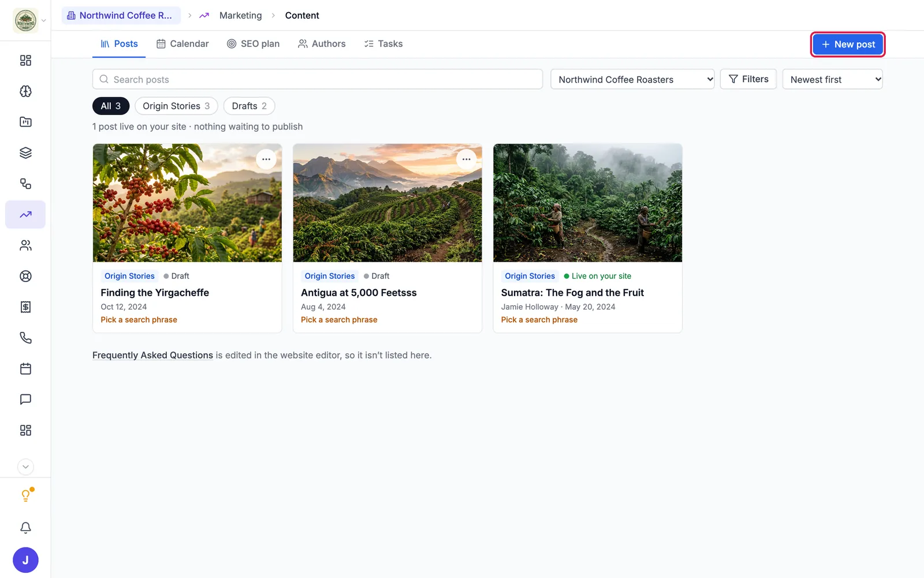Open Sumatra post cover image

coord(587,203)
